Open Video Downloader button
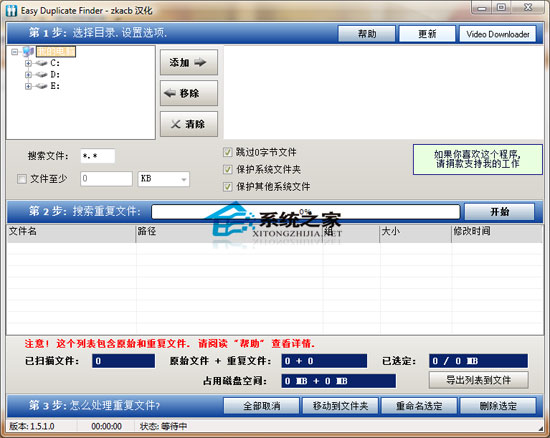The image size is (550, 438). click(498, 34)
